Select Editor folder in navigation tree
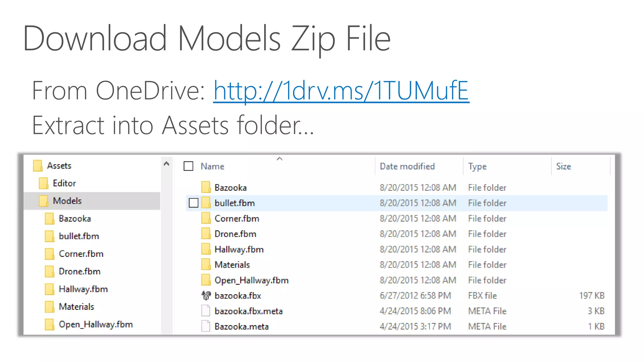The height and width of the screenshot is (362, 644). (x=64, y=183)
